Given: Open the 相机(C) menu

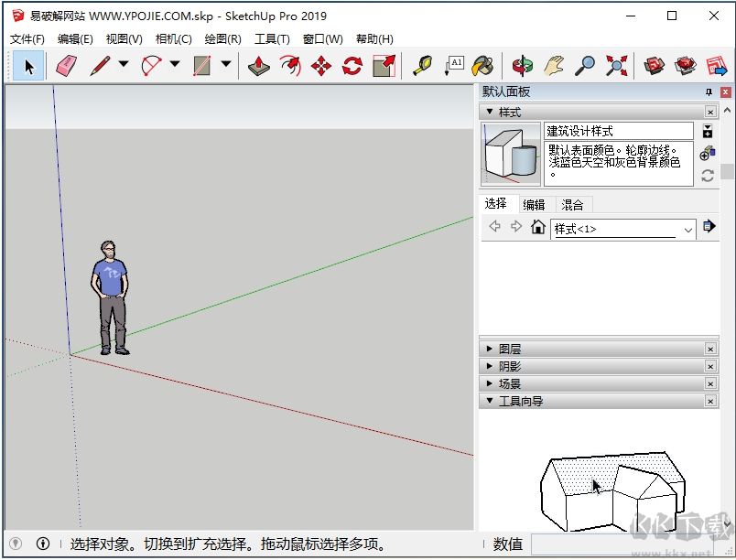Looking at the screenshot, I should [172, 38].
